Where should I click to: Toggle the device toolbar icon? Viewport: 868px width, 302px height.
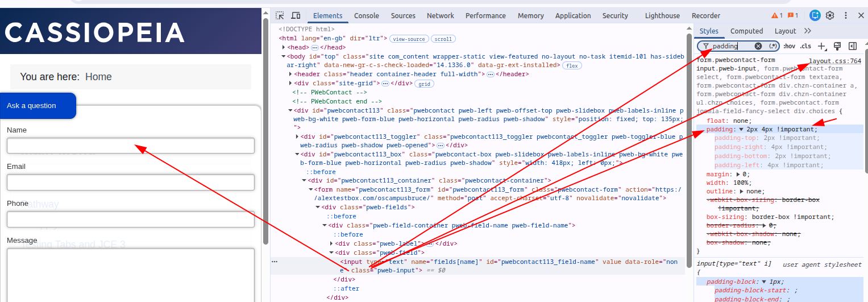coord(296,15)
